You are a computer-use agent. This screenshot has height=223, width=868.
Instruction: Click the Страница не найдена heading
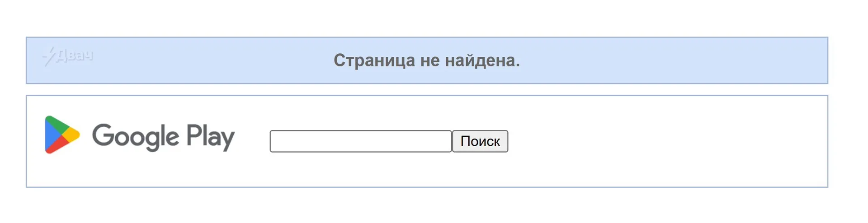tap(427, 60)
